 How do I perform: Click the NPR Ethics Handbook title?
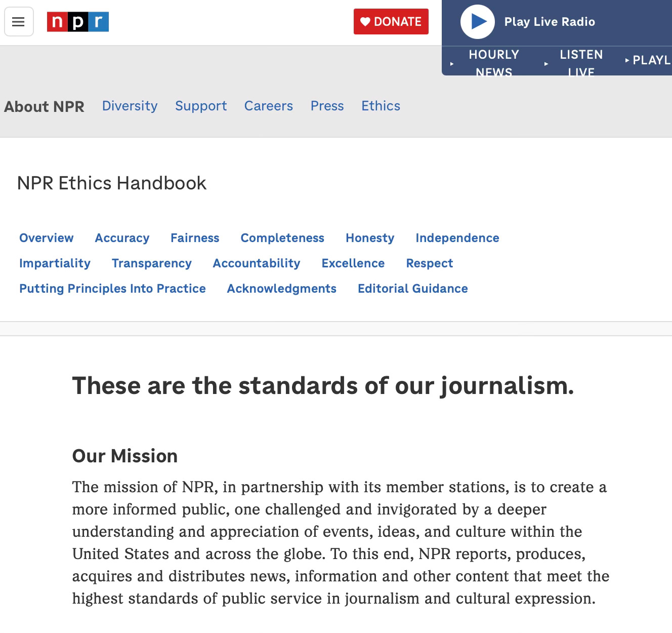(x=112, y=183)
